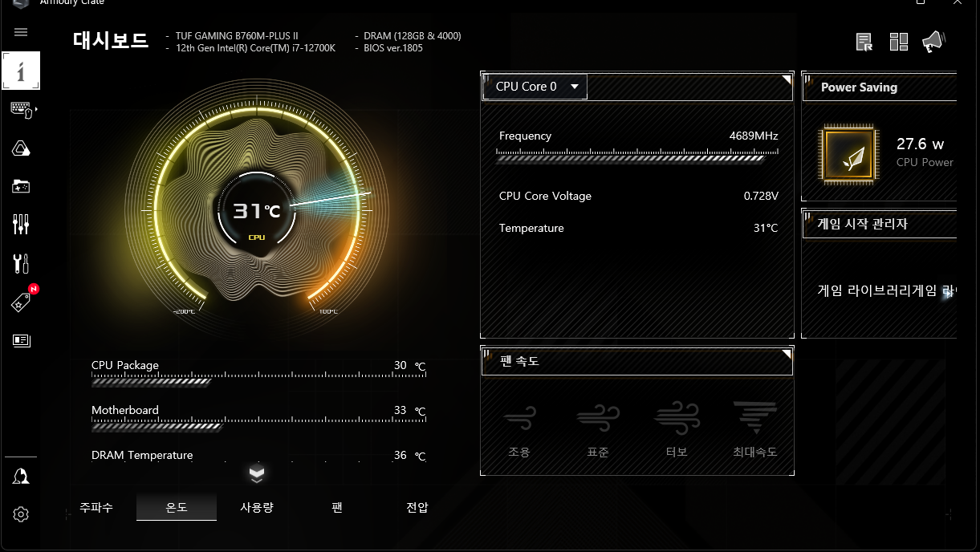This screenshot has width=980, height=552.
Task: Open the Settings gear in sidebar
Action: click(22, 514)
